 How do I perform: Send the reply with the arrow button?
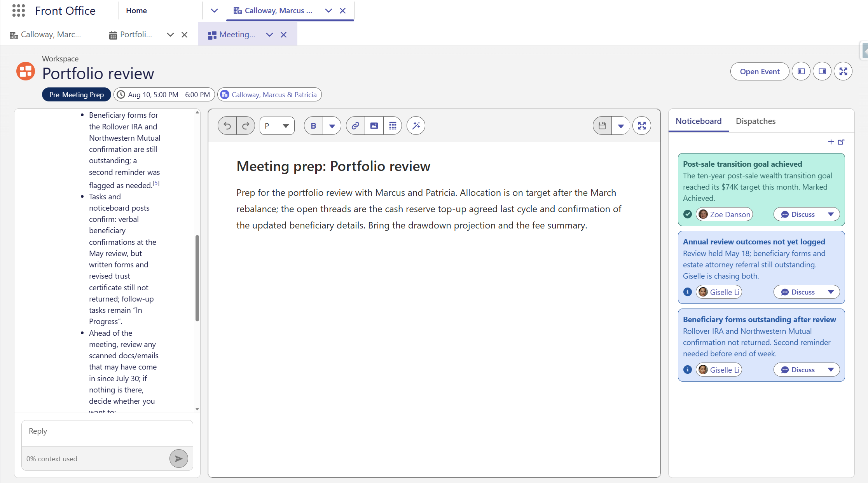click(x=179, y=459)
